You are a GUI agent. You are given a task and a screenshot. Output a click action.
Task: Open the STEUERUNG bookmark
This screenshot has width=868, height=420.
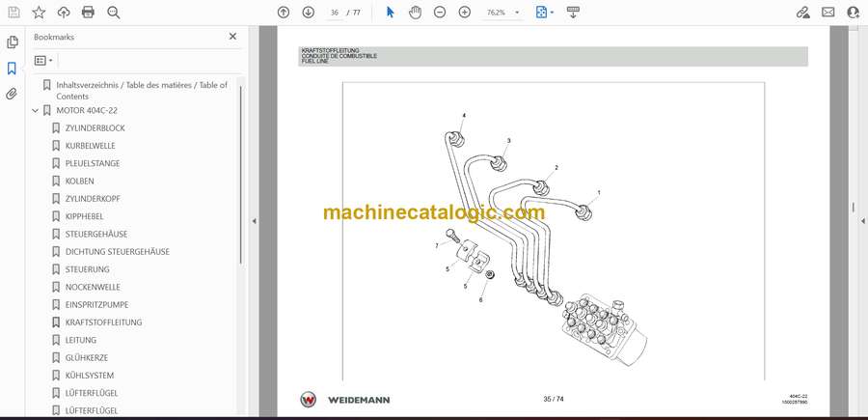pos(88,269)
